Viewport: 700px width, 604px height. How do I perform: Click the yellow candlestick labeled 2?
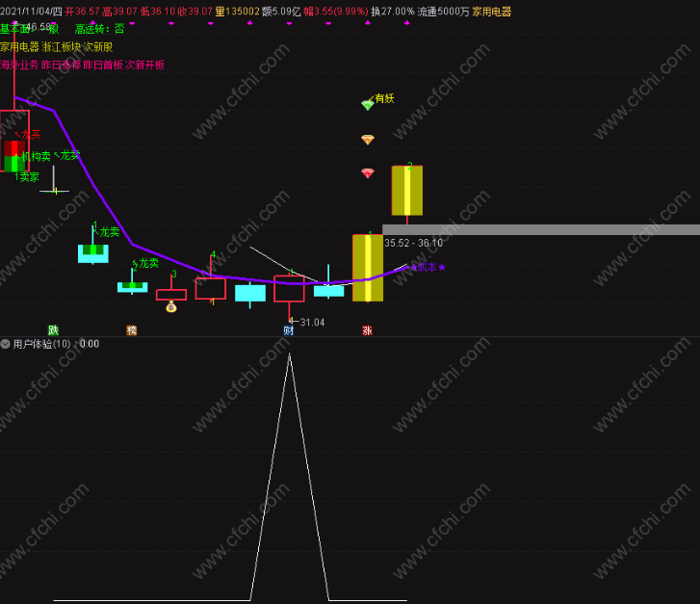(407, 191)
